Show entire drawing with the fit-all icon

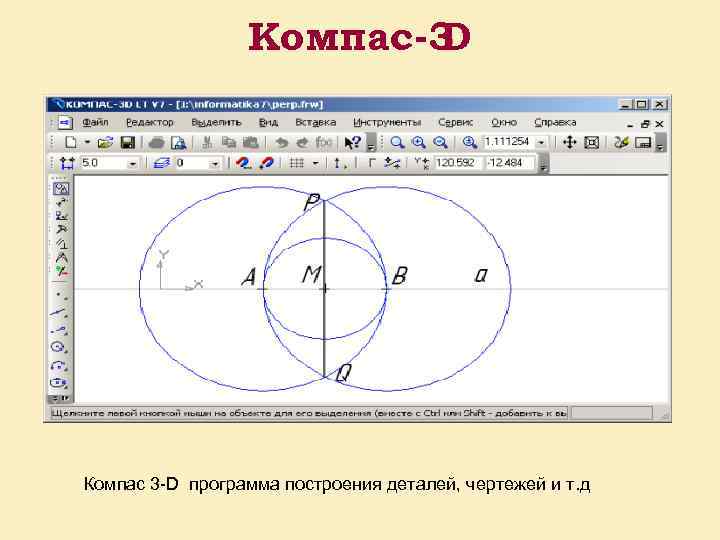pyautogui.click(x=591, y=143)
